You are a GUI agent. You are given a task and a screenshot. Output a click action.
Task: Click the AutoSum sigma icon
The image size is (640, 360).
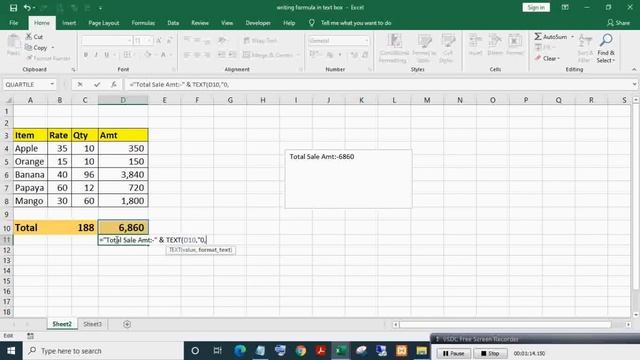(x=538, y=37)
